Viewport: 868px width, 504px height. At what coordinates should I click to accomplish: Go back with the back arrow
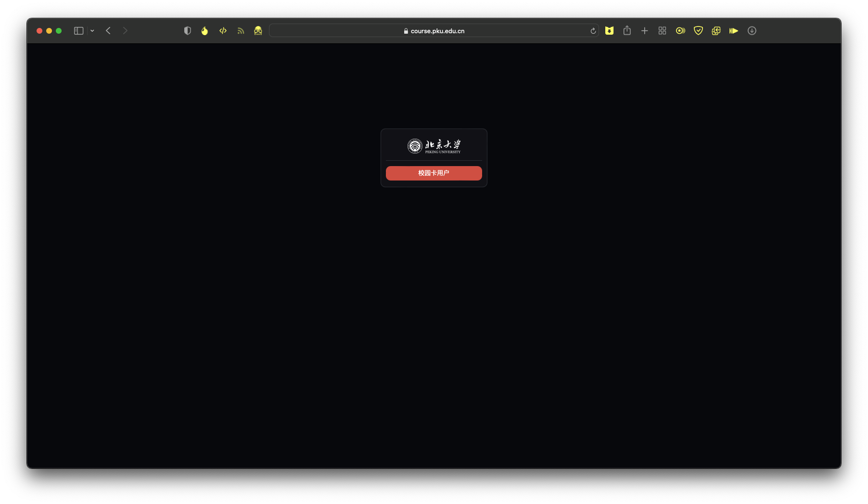point(108,31)
